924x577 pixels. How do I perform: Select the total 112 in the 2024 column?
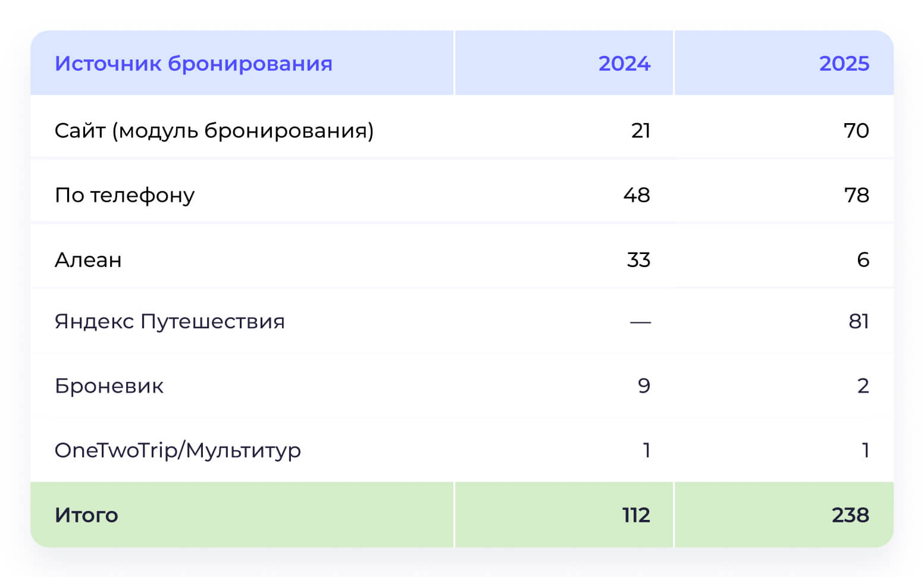coord(636,515)
